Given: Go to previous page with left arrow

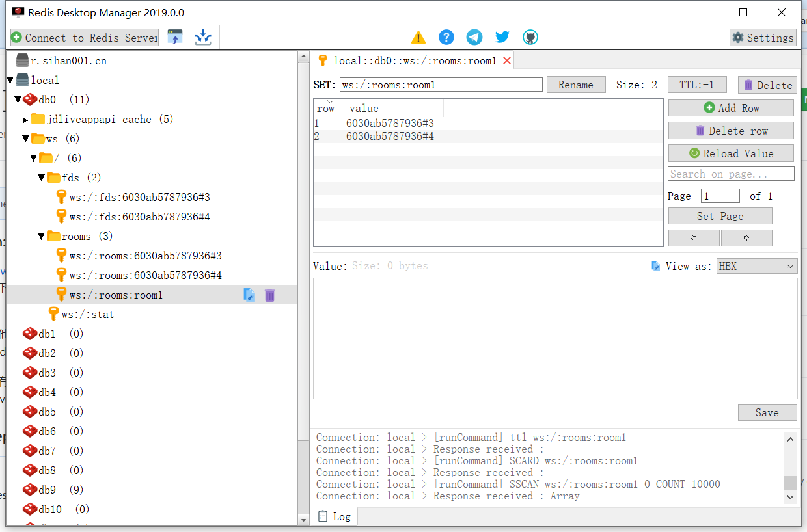Looking at the screenshot, I should click(x=694, y=238).
